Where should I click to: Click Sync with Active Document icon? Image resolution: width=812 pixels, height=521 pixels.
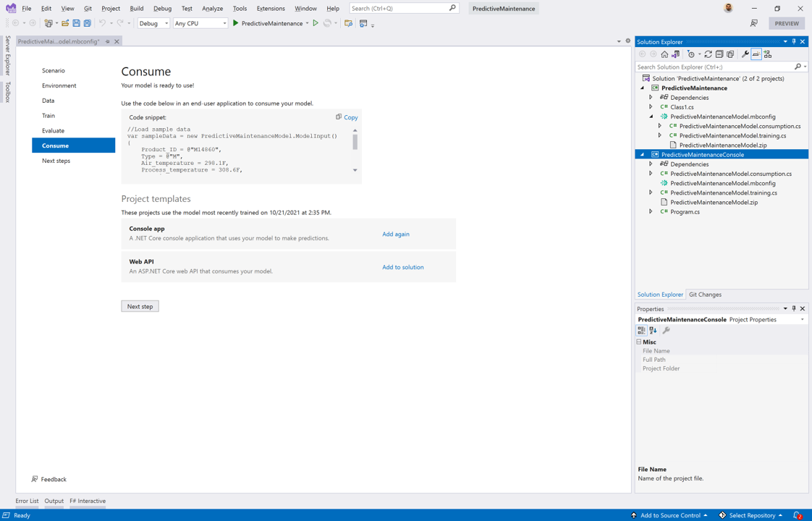[x=708, y=54]
